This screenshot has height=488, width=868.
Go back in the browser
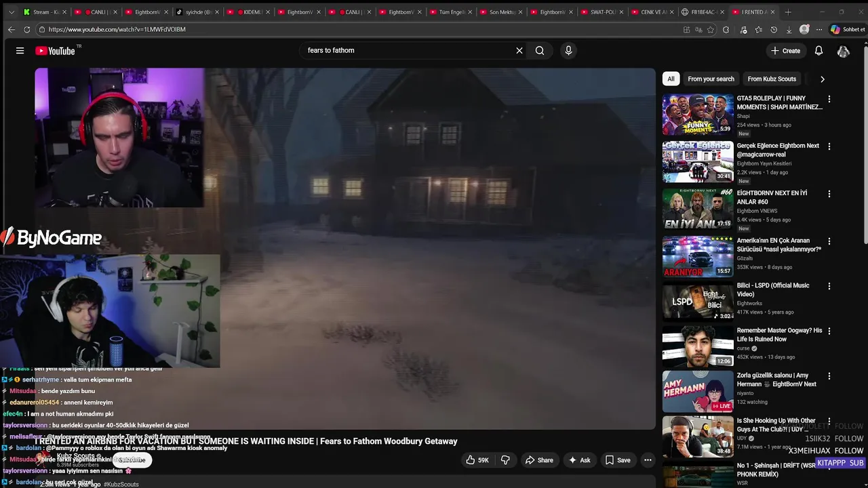[12, 30]
